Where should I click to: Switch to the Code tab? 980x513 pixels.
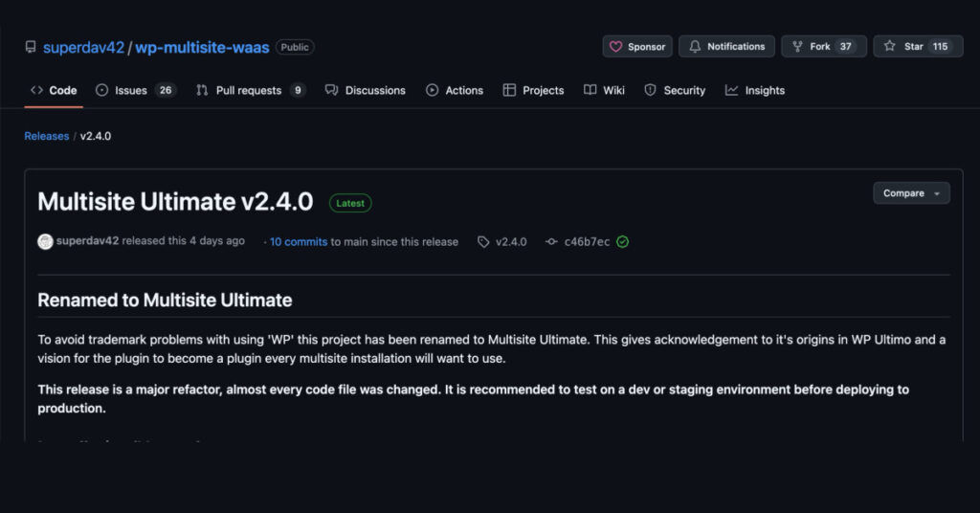point(54,90)
